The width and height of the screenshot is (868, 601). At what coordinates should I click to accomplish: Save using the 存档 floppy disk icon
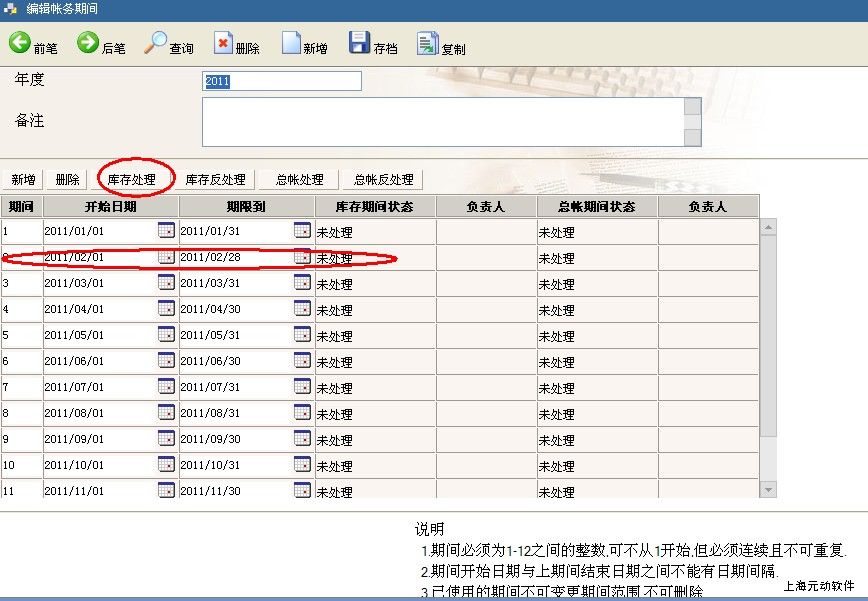click(x=360, y=43)
